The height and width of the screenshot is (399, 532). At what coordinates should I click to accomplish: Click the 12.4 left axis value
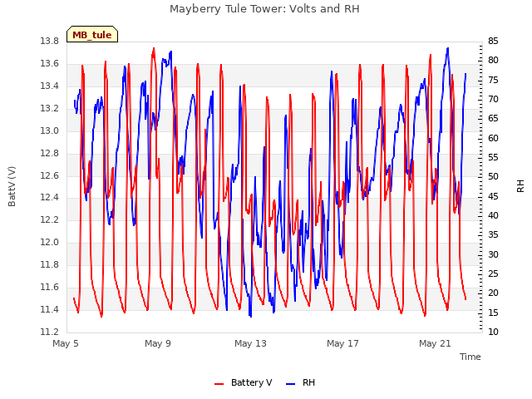[x=49, y=198]
